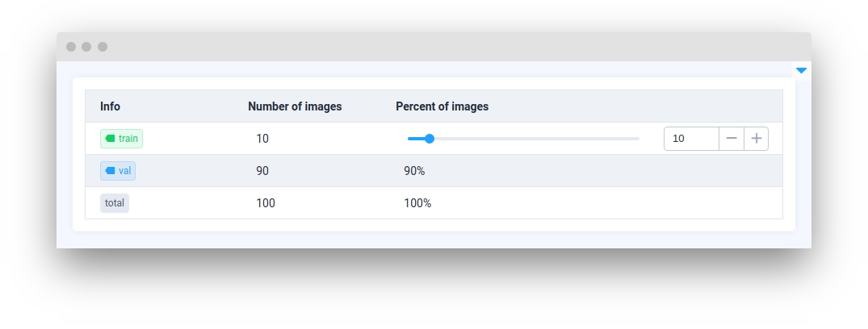Image resolution: width=868 pixels, height=329 pixels.
Task: Click the total 100% percent value
Action: coord(417,203)
